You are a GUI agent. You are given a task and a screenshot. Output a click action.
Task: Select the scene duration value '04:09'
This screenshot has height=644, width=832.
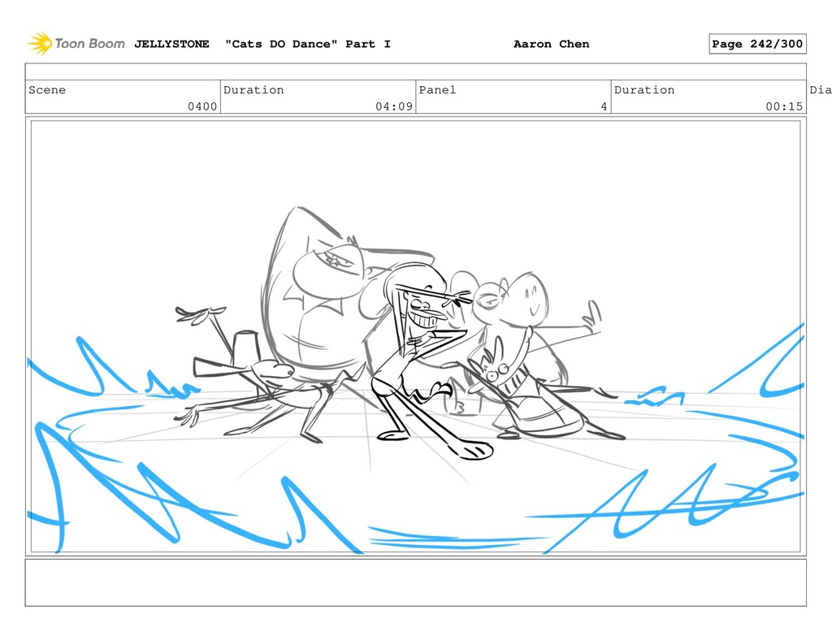click(394, 106)
